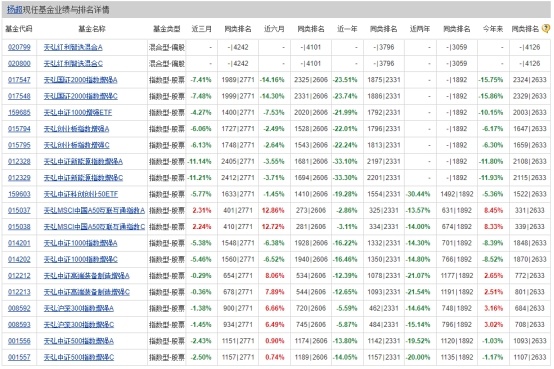Open fund code 015038 link
Viewport: 554px width, 369px height.
[19, 227]
